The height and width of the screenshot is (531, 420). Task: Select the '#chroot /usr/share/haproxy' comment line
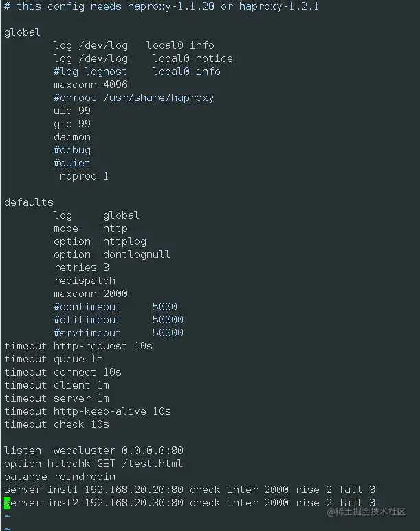pos(133,98)
